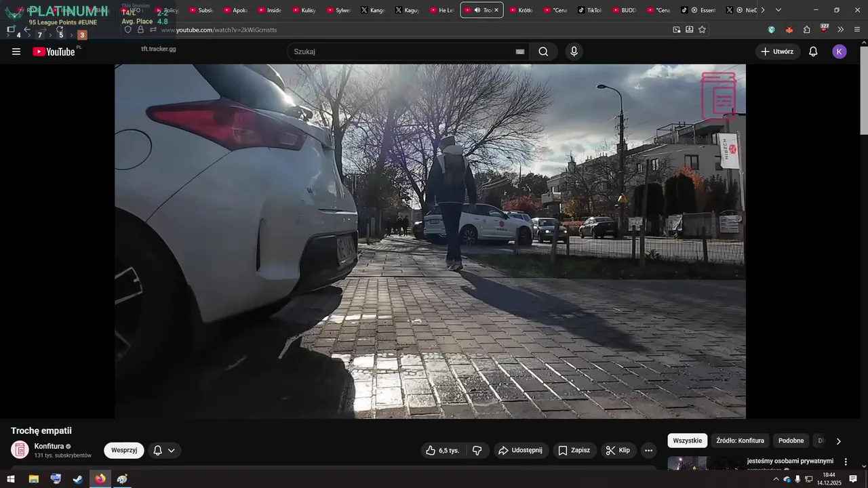Open the YouTube guide hamburger menu
The width and height of the screenshot is (868, 488).
pos(16,52)
